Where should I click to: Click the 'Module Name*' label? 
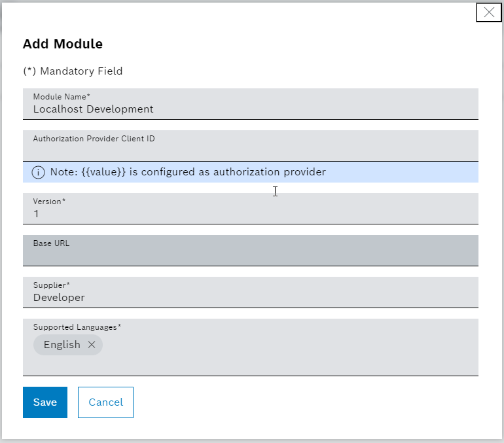[x=62, y=97]
